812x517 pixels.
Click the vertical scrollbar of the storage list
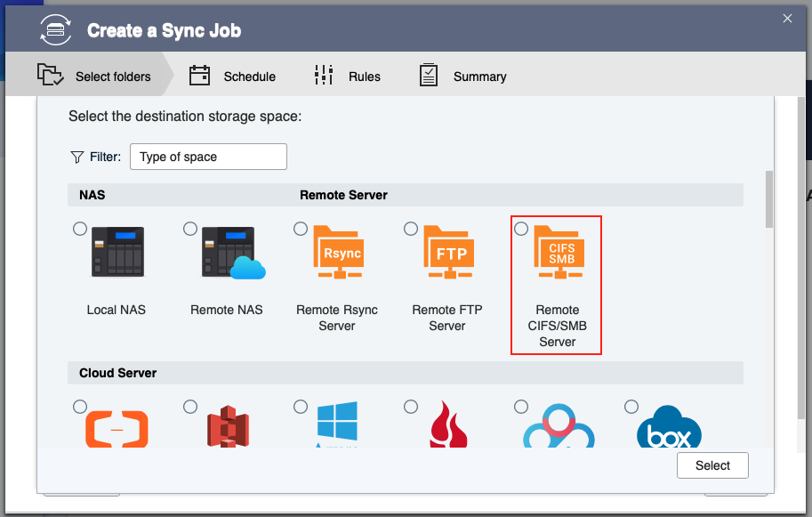[770, 200]
